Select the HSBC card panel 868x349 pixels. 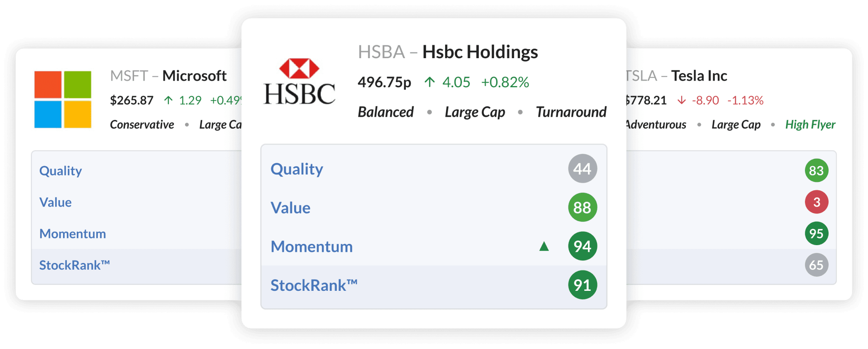[434, 172]
